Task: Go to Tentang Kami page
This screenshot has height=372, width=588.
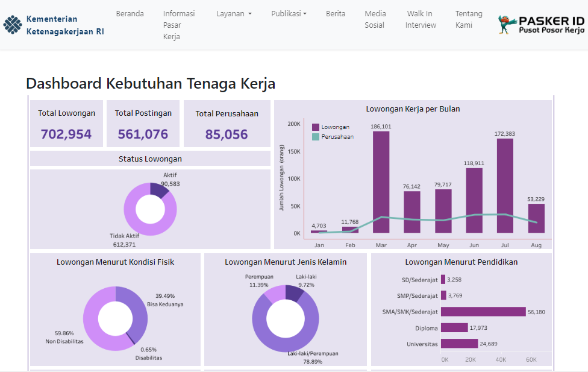Action: coord(468,19)
